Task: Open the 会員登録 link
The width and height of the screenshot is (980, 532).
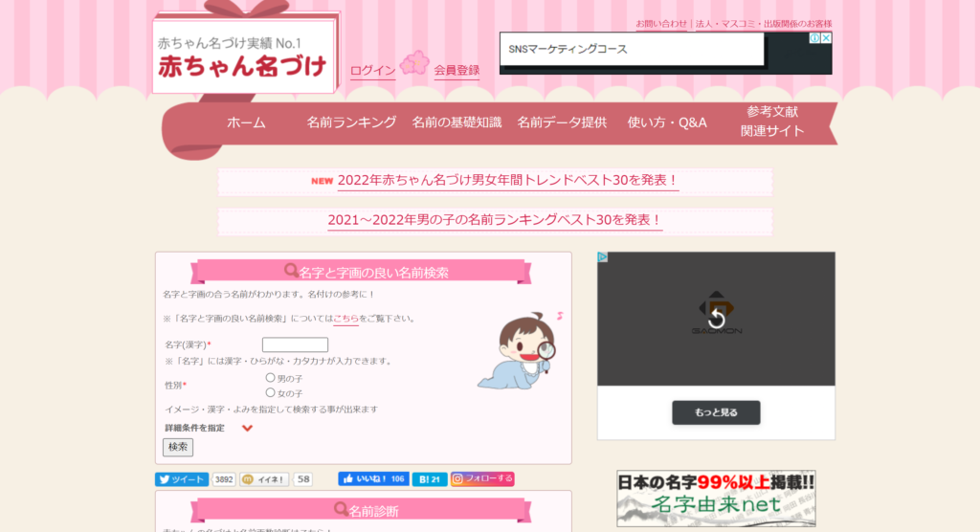Action: [x=457, y=70]
